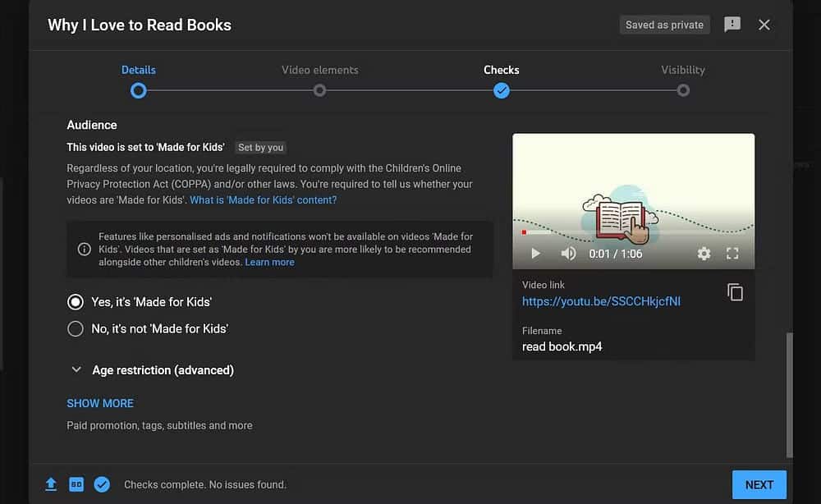Click the checks complete checkmark icon
This screenshot has width=821, height=504.
click(102, 484)
